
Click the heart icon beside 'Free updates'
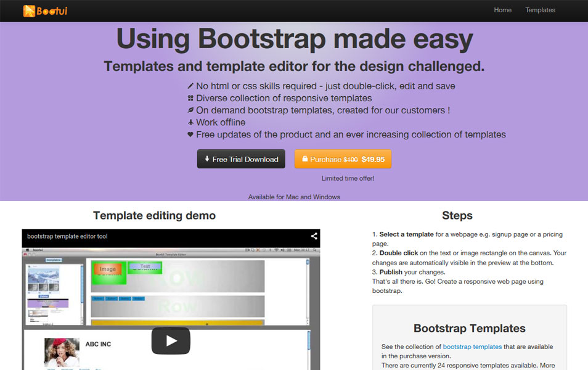pos(190,134)
